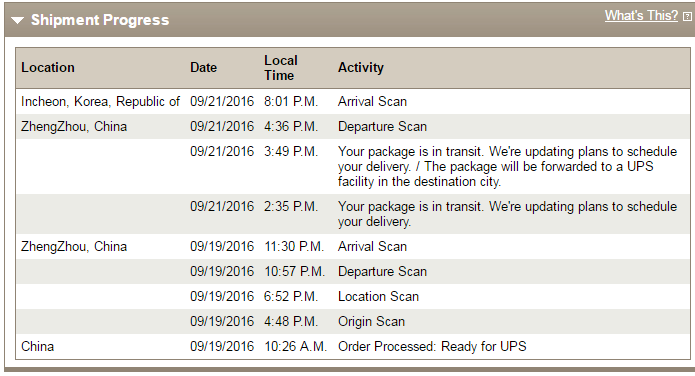Collapse the Shipment Progress section triangle
Viewport: 695px width, 376px height.
(x=17, y=20)
